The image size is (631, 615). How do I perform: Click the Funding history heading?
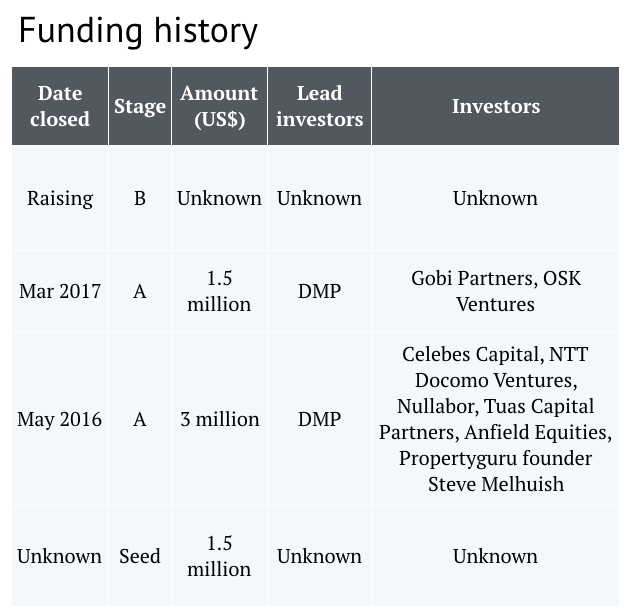tap(138, 31)
